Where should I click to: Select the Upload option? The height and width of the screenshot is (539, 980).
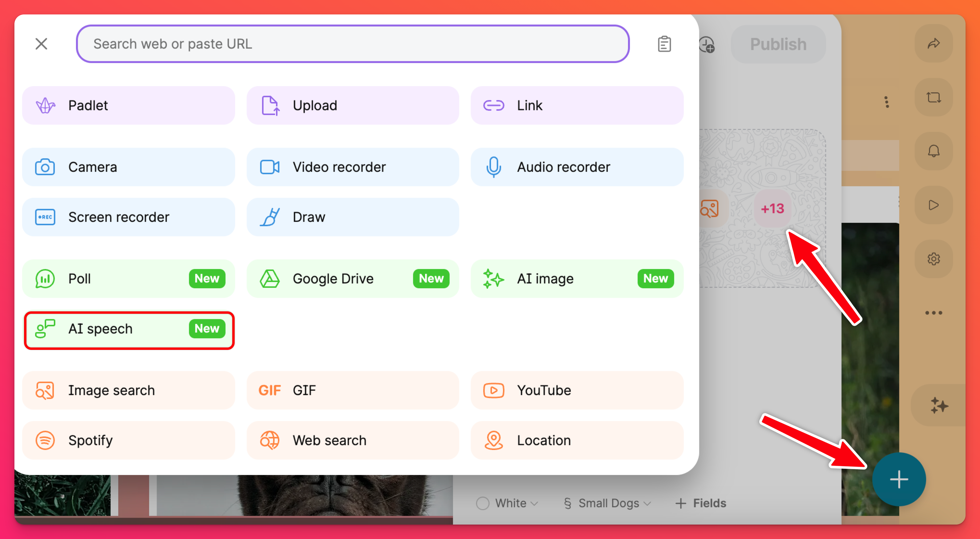[353, 105]
